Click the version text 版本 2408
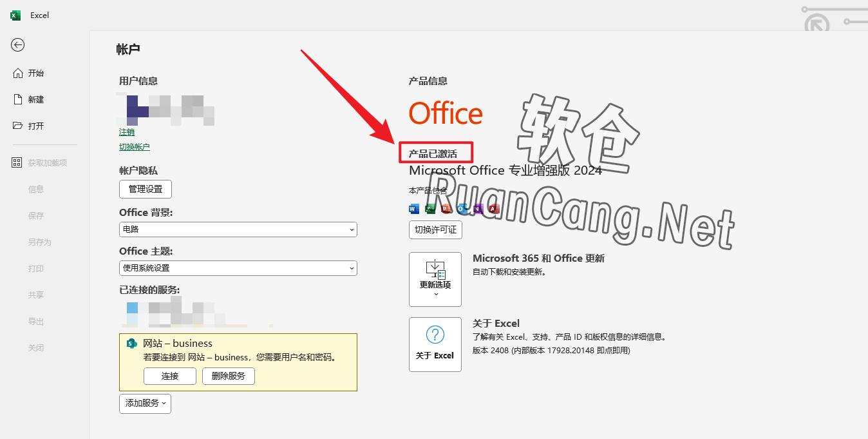The height and width of the screenshot is (439, 868). (x=491, y=351)
